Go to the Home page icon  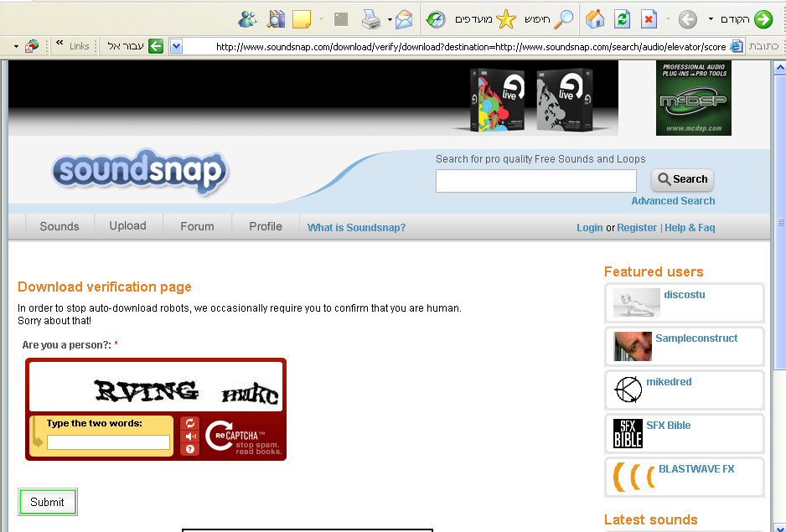click(594, 19)
